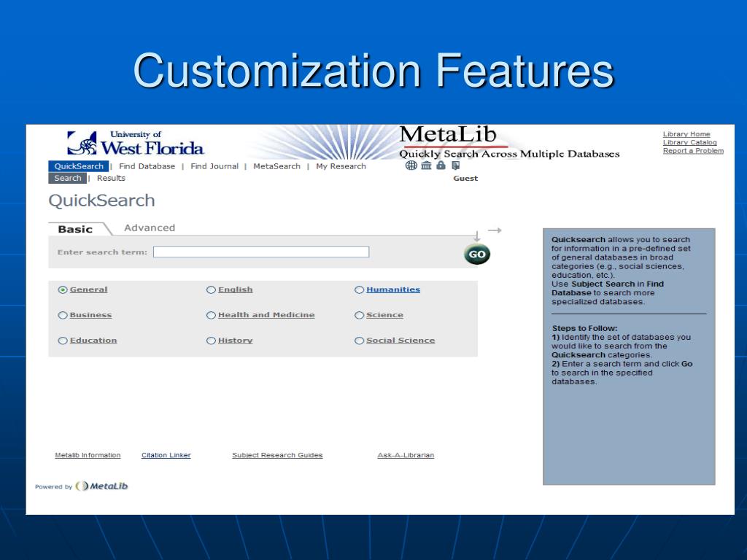Click the General category link text

click(x=88, y=289)
